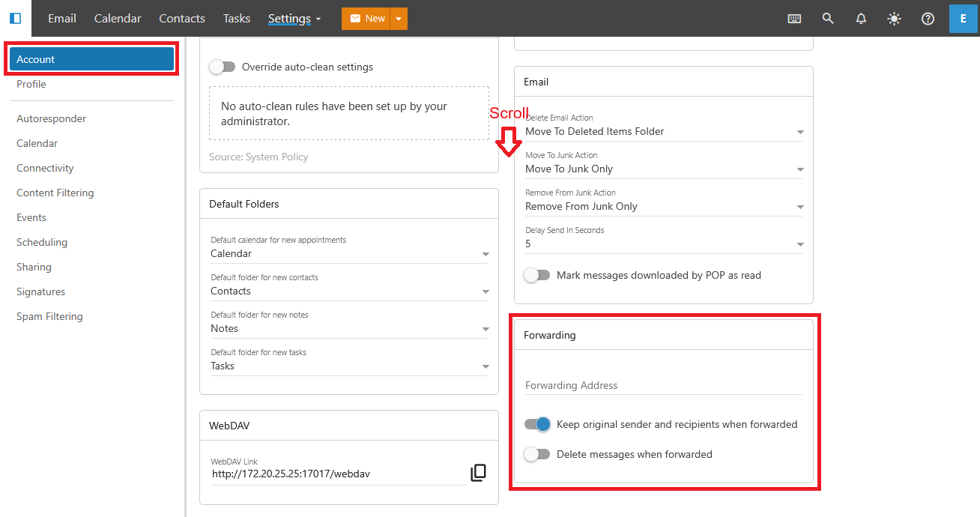This screenshot has width=980, height=517.
Task: Switch theme with the sun icon
Action: [x=894, y=19]
